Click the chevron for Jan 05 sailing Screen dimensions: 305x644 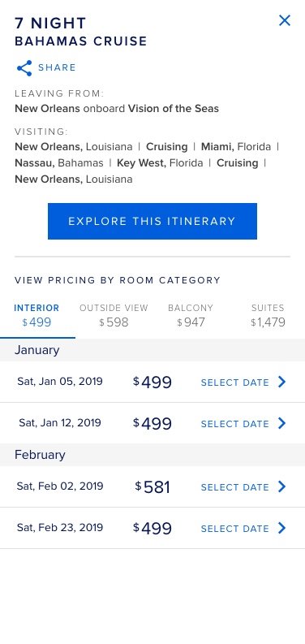coord(281,382)
